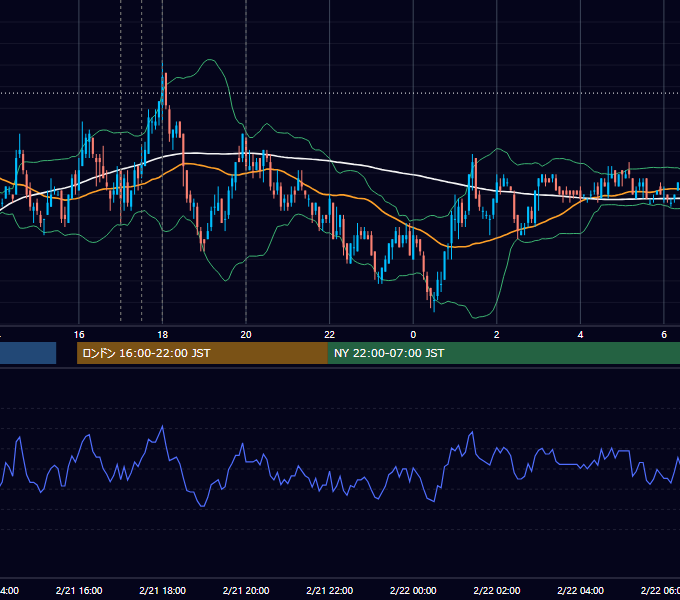
Task: Select the NY 22:00-07:00 JST session bar
Action: point(503,353)
